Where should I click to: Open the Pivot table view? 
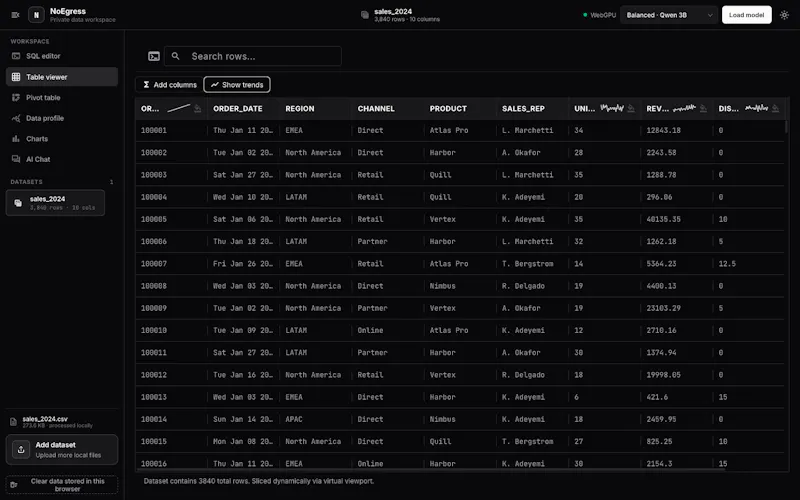click(x=62, y=97)
